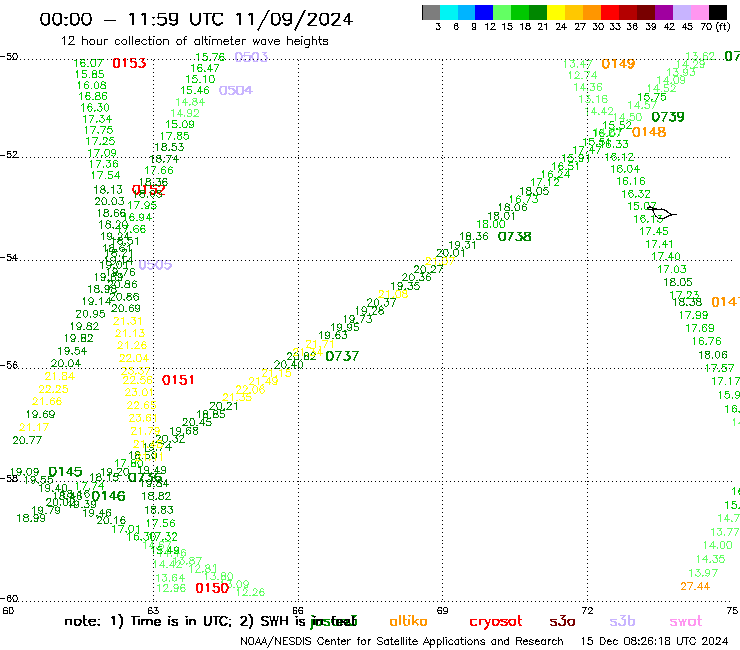This screenshot has height=650, width=740.
Task: Select the purple legend swatch
Action: [663, 12]
